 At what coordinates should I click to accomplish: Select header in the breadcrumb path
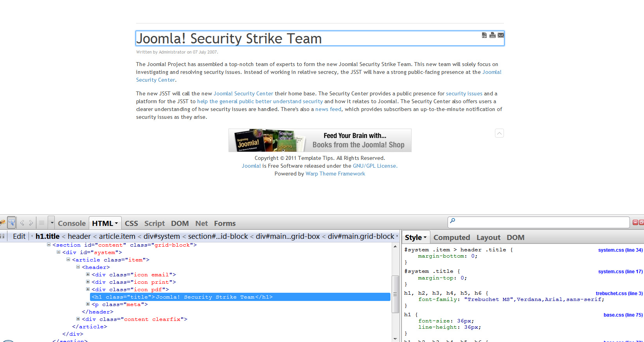pyautogui.click(x=79, y=236)
